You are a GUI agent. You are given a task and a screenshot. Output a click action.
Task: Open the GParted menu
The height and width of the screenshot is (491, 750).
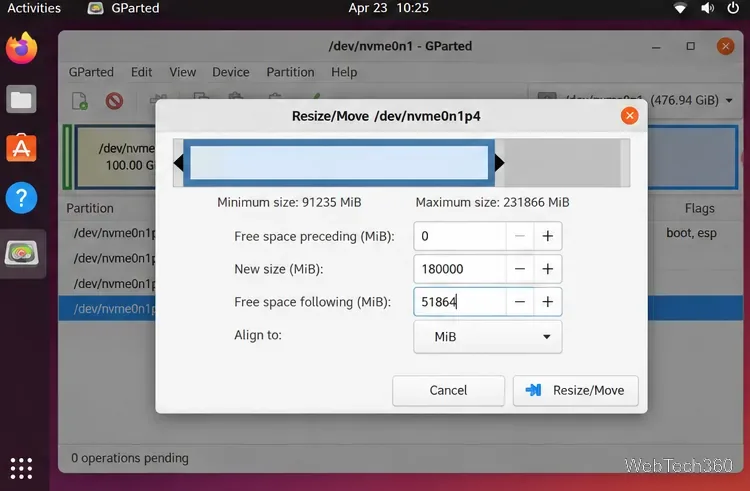click(x=91, y=72)
